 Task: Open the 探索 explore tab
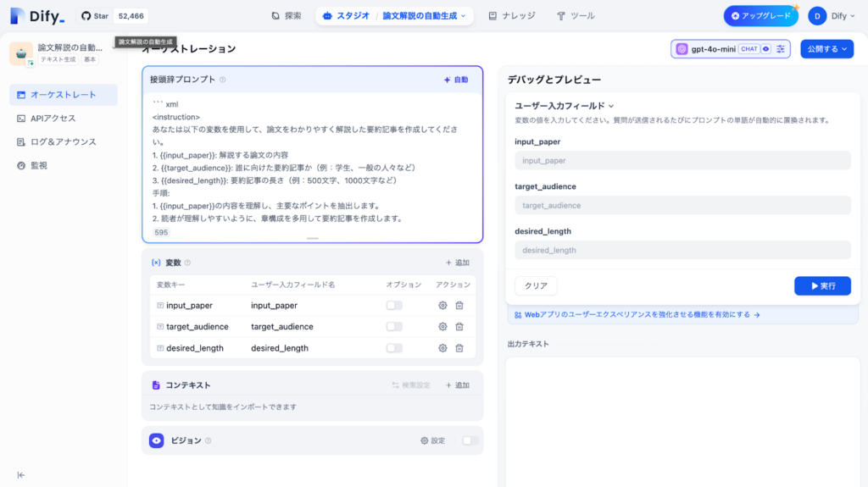[x=287, y=16]
